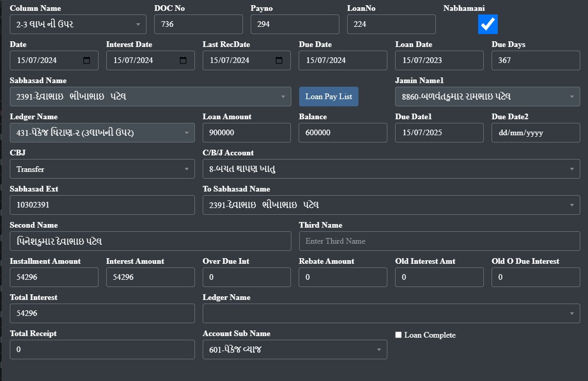Select the Loan Amount field
This screenshot has width=588, height=381.
pos(247,133)
